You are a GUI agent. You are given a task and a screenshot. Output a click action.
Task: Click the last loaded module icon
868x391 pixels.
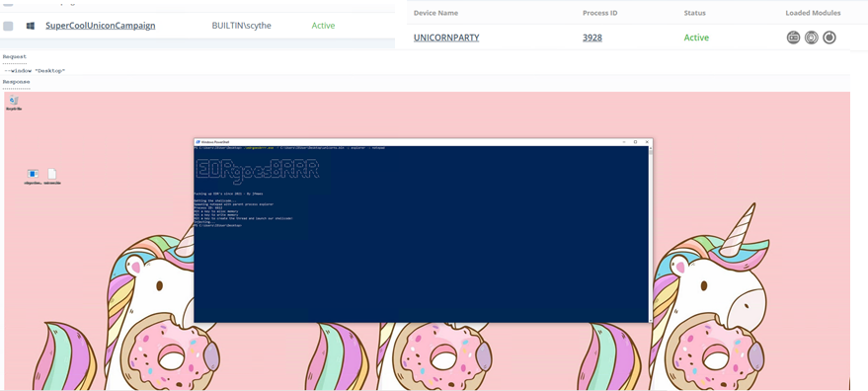click(x=829, y=38)
